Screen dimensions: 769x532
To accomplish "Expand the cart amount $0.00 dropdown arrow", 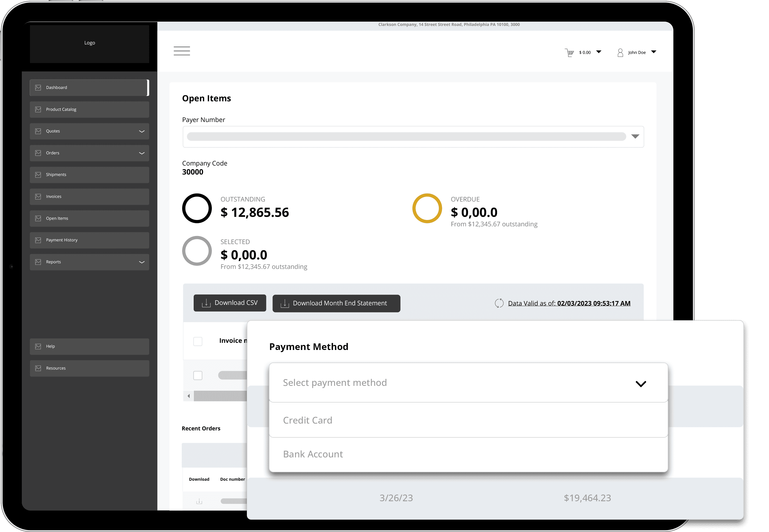I will coord(598,52).
